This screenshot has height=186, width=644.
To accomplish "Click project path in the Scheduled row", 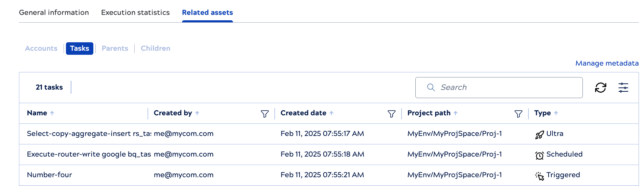I will (455, 154).
